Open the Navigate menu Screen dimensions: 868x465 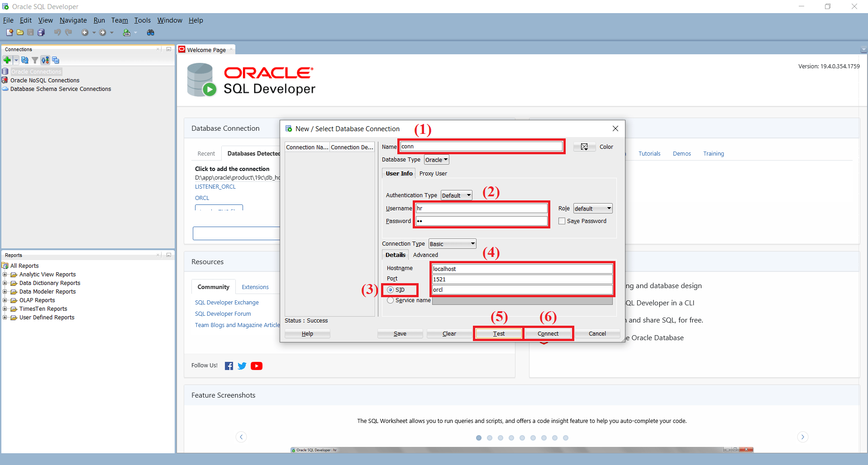tap(73, 20)
